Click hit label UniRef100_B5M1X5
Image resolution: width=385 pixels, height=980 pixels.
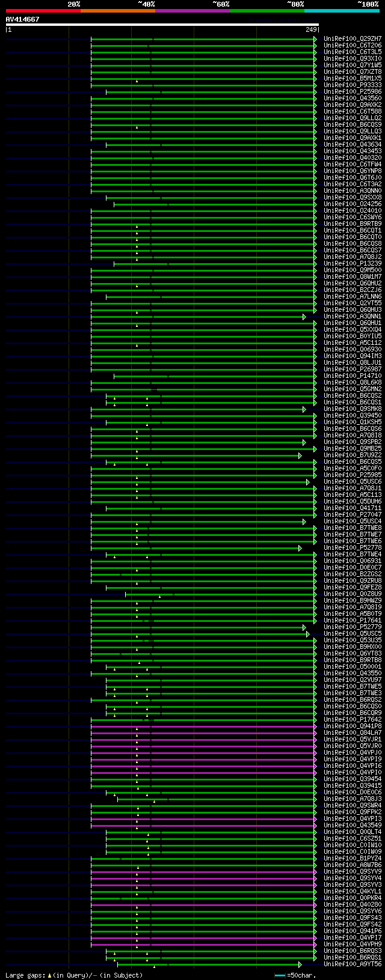(353, 79)
